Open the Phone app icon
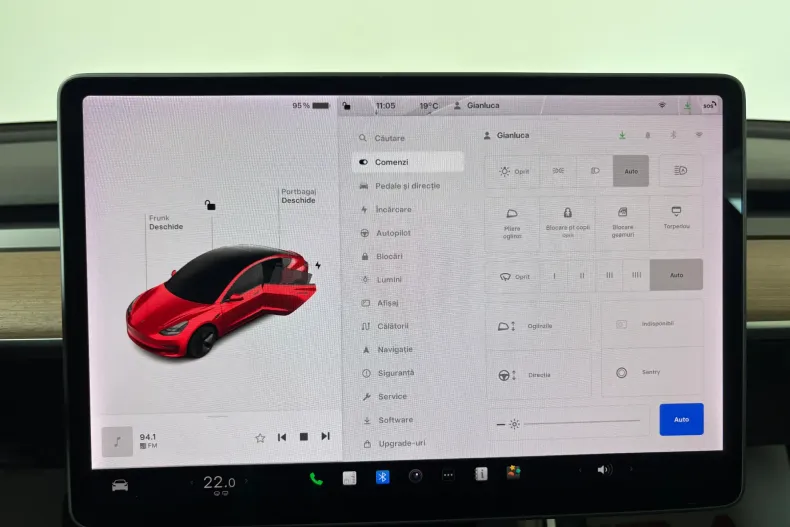The image size is (790, 527). click(316, 479)
